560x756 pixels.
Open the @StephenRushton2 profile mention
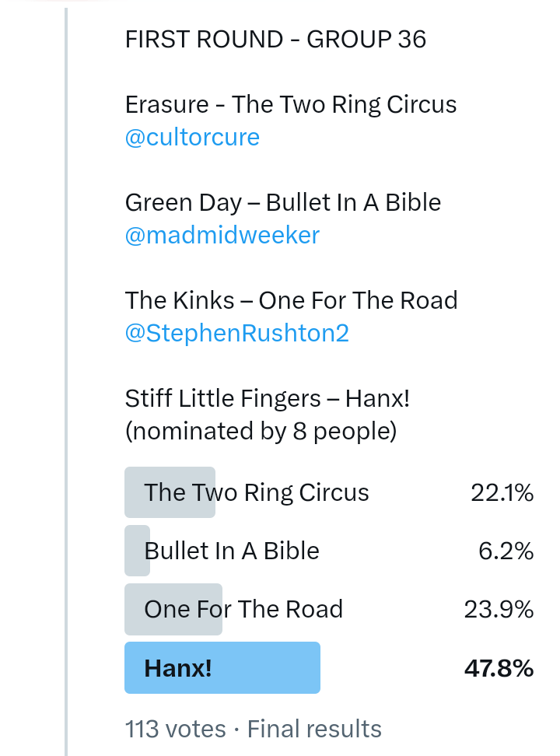[236, 334]
